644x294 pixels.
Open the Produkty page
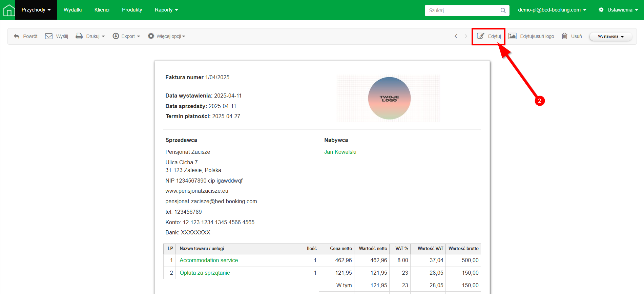(x=132, y=10)
